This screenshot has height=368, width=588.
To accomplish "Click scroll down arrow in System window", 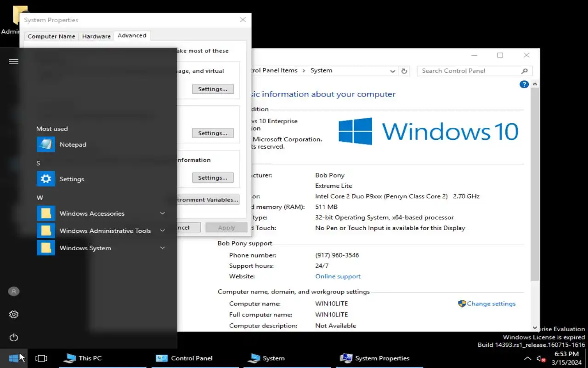I will 535,328.
